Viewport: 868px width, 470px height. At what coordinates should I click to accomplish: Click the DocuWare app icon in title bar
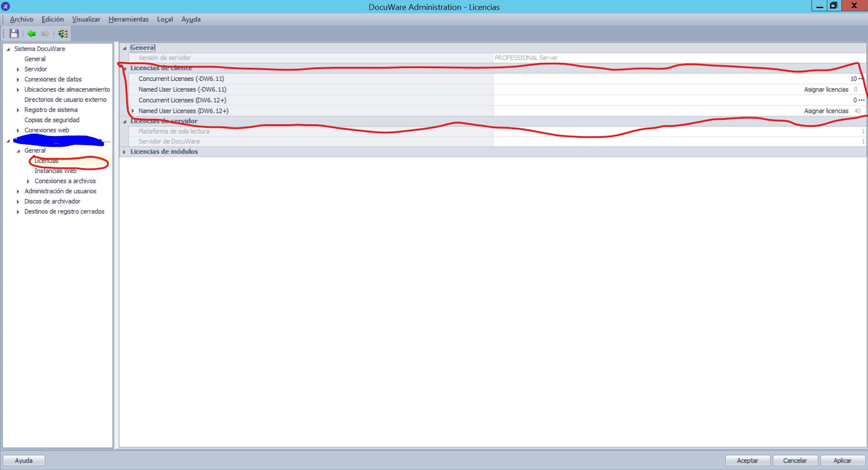pos(5,6)
